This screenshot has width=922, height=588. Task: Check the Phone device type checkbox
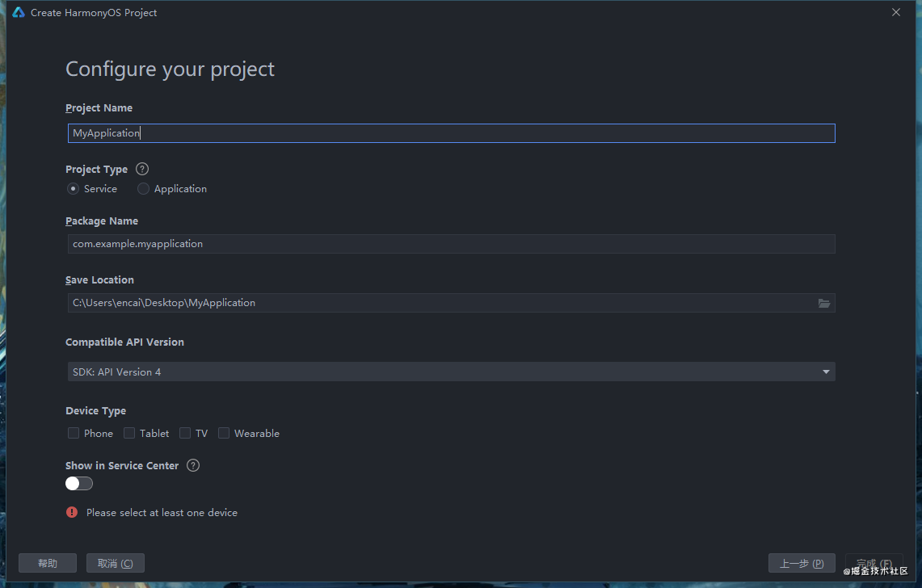(x=74, y=434)
